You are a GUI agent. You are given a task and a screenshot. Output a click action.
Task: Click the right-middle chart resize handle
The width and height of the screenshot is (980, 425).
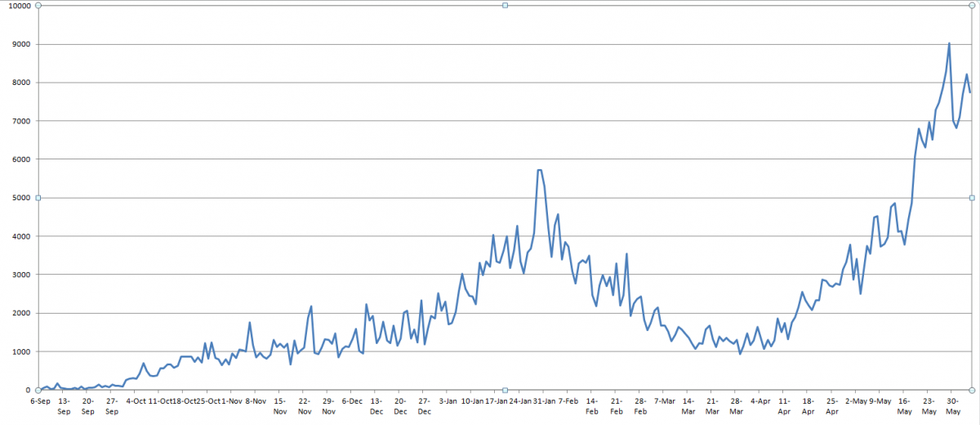coord(971,198)
